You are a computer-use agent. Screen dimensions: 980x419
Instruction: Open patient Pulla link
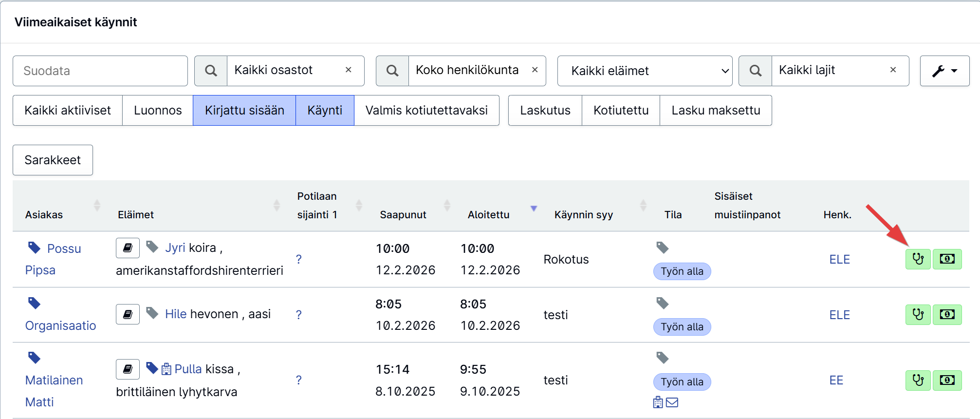[188, 369]
